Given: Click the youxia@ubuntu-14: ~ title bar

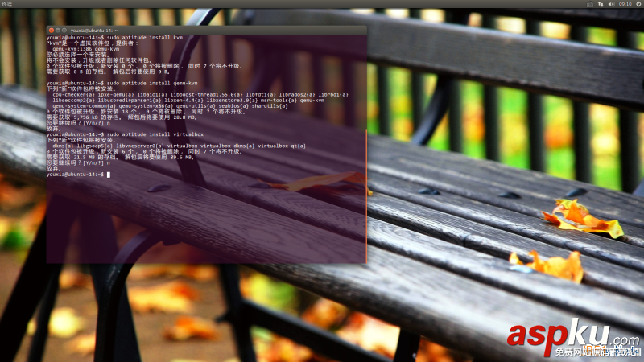Looking at the screenshot, I should (207, 31).
